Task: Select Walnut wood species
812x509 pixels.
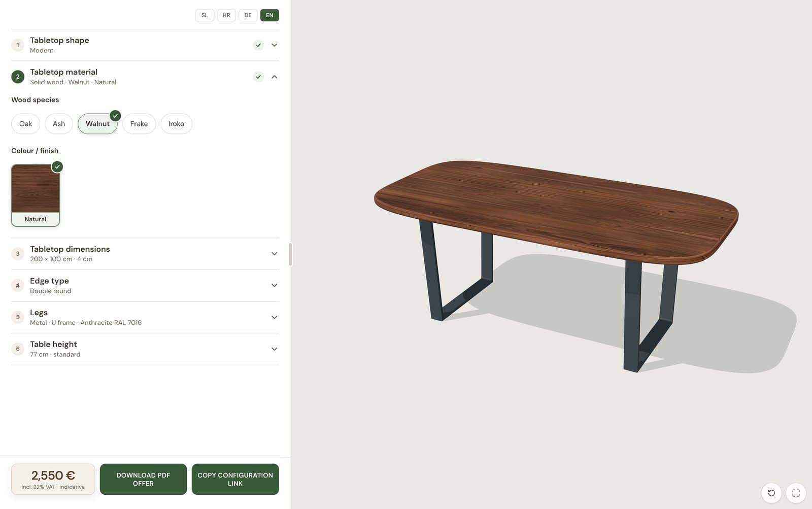Action: click(x=97, y=124)
